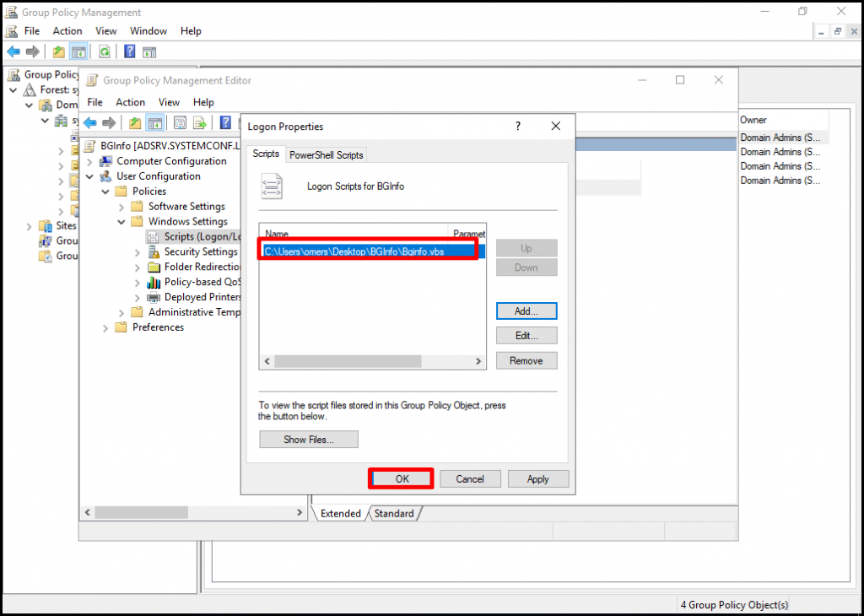This screenshot has width=864, height=616.
Task: Click the Export List icon in the editor toolbar
Action: (201, 122)
